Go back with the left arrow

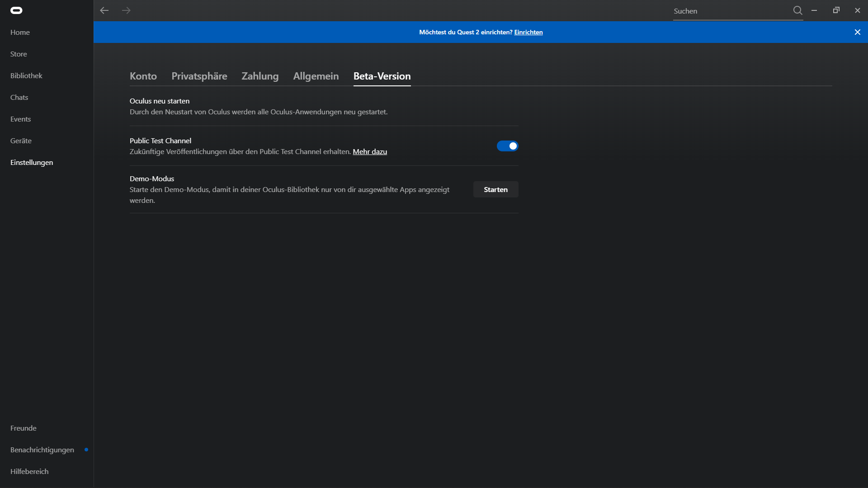pos(104,10)
